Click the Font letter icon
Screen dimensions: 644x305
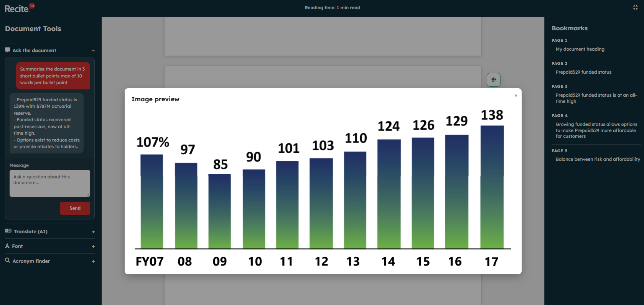pyautogui.click(x=7, y=246)
